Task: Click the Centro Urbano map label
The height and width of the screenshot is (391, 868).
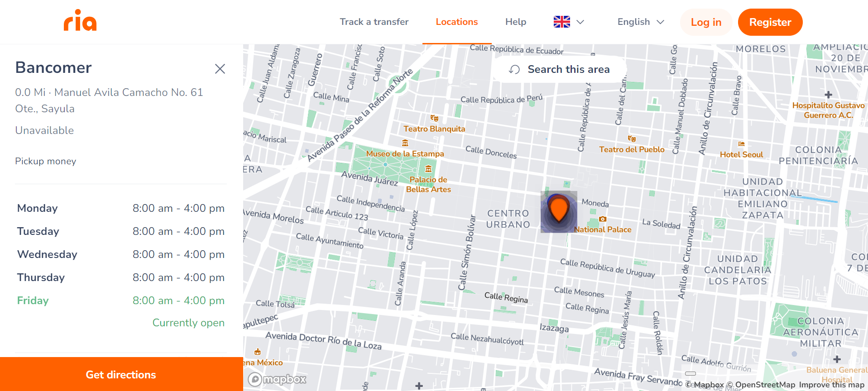Action: point(508,219)
